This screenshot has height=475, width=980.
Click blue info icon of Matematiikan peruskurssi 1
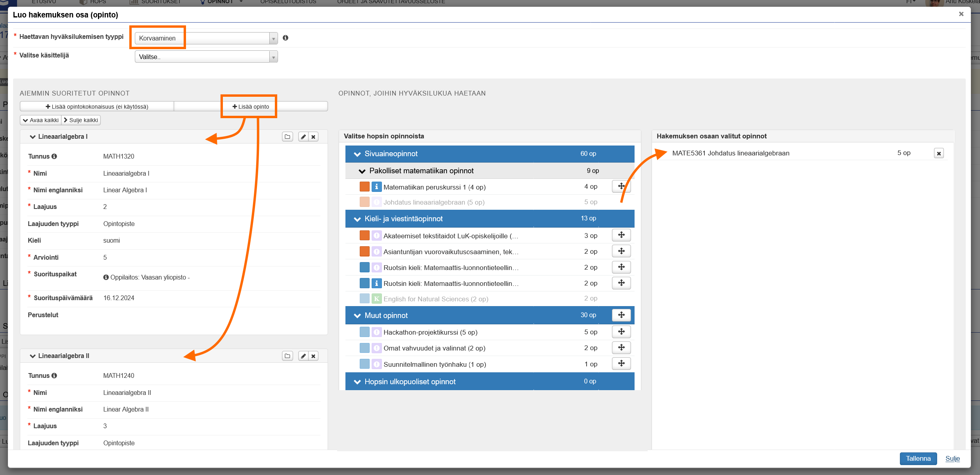(x=376, y=187)
